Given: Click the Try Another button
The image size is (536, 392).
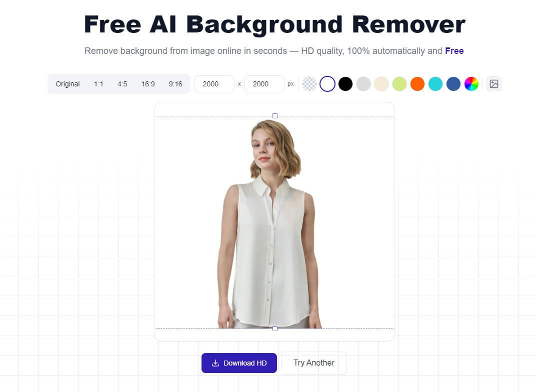Looking at the screenshot, I should point(314,363).
